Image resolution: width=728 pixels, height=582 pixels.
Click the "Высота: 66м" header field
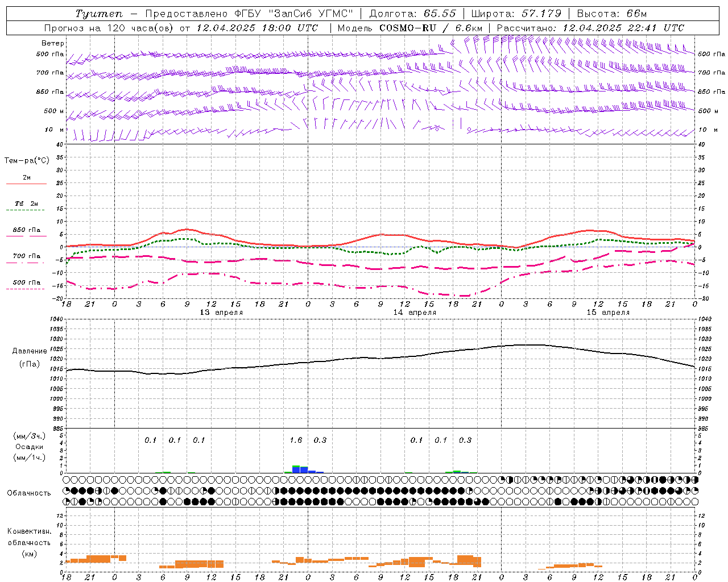[612, 14]
